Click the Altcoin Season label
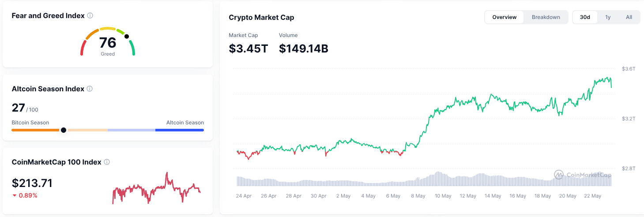The width and height of the screenshot is (644, 217). [185, 123]
